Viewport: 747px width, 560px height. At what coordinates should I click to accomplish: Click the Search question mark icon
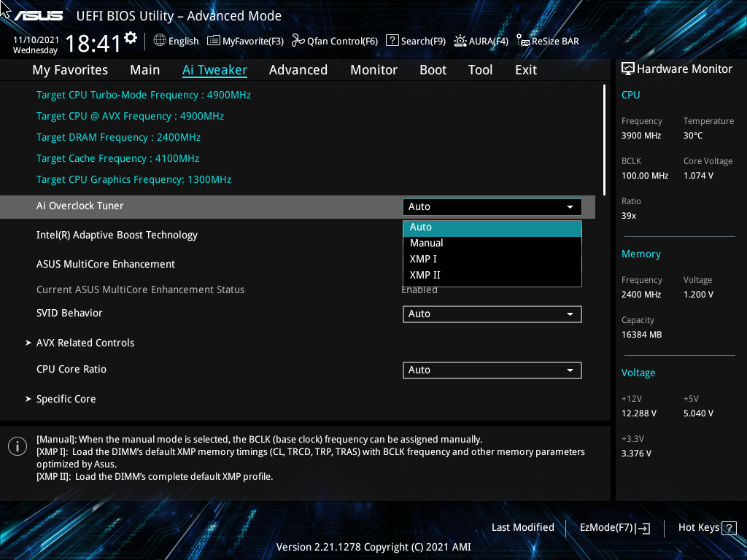point(392,41)
